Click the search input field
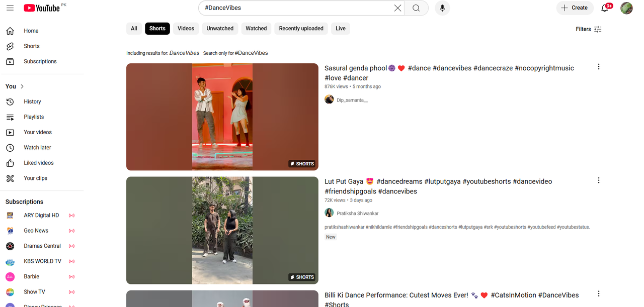644x307 pixels. [297, 8]
